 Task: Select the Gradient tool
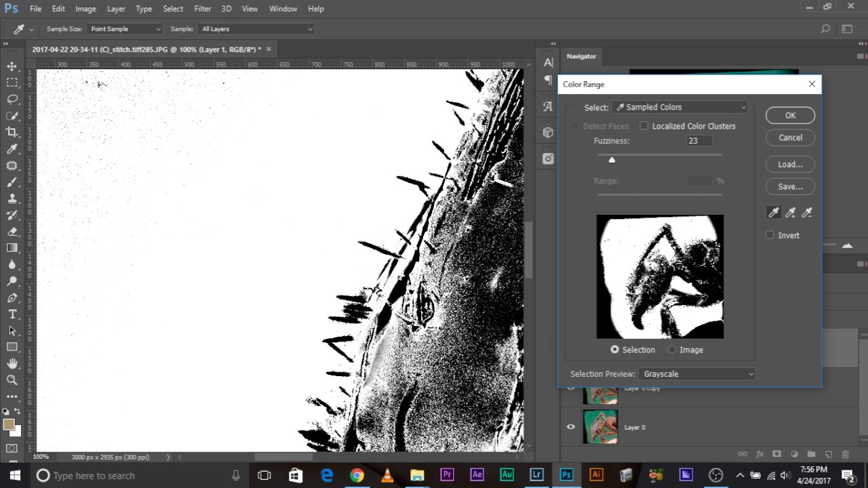(x=12, y=248)
